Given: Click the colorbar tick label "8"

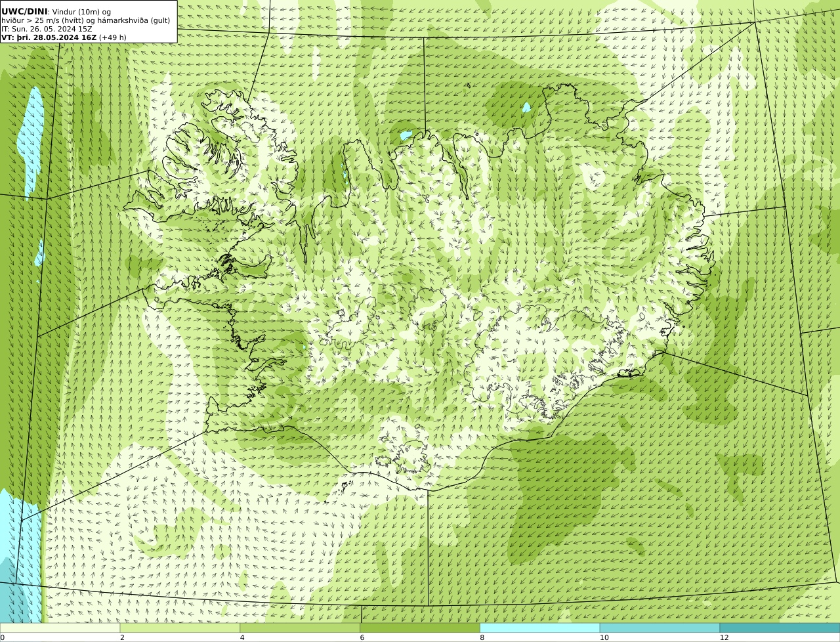Looking at the screenshot, I should pyautogui.click(x=482, y=637).
